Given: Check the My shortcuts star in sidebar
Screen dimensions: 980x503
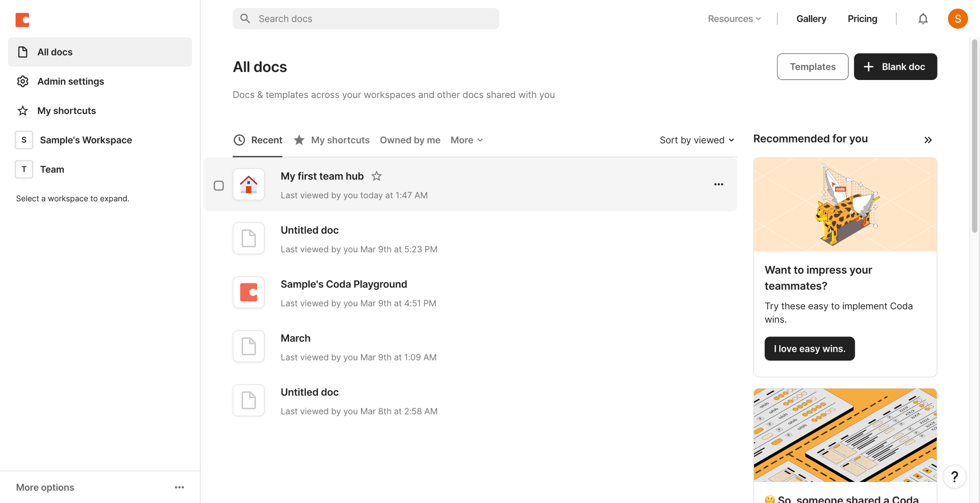Looking at the screenshot, I should 22,110.
